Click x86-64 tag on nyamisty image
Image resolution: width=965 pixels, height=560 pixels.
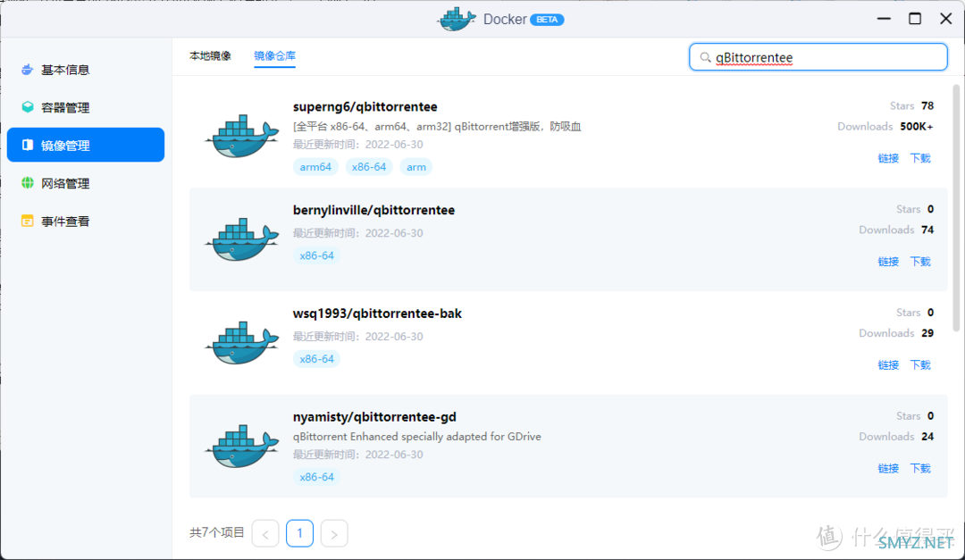point(316,477)
